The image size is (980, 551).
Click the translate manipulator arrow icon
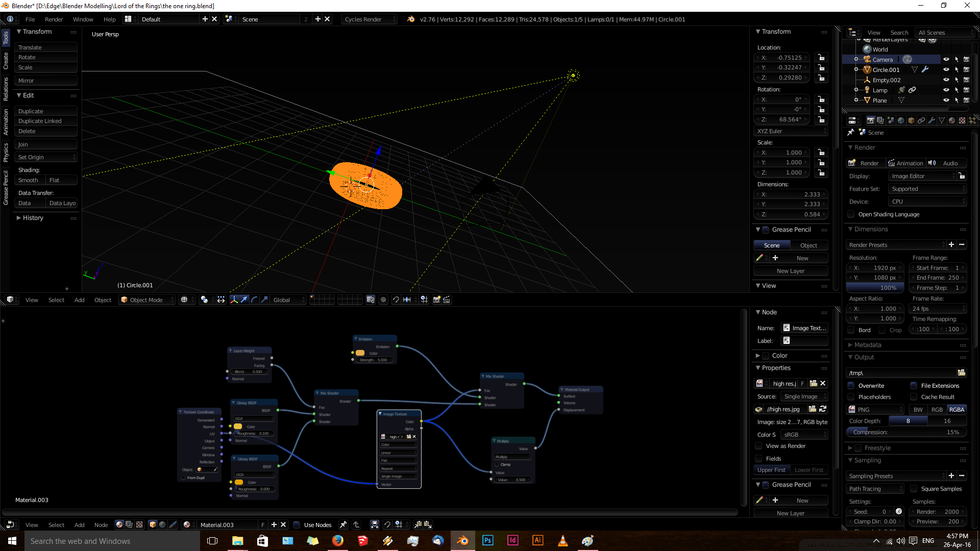point(244,300)
